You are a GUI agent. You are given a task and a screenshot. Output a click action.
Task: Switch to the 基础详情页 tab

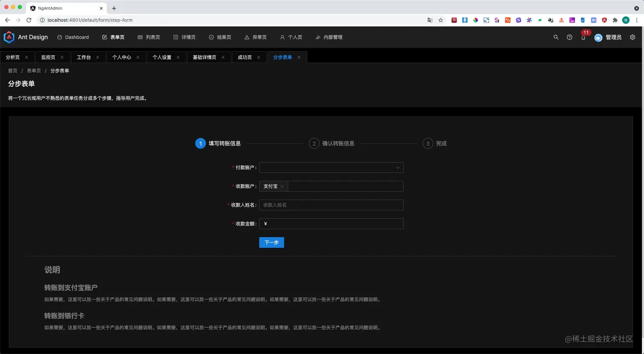(204, 57)
